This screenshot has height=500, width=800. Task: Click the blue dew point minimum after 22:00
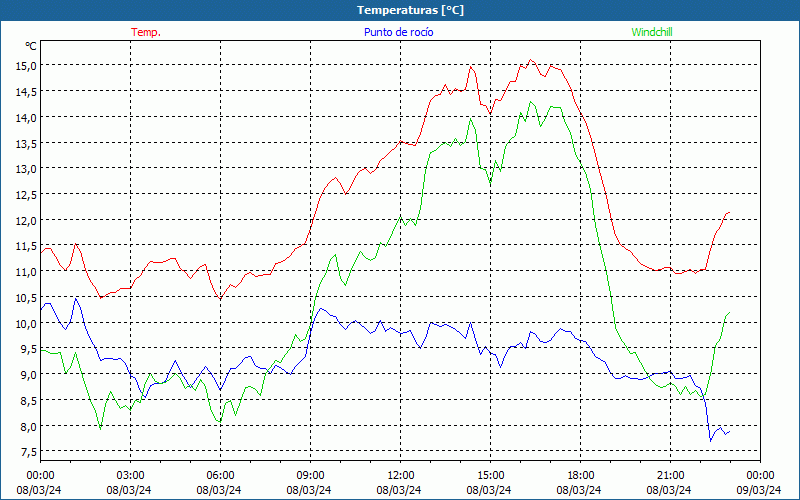pos(710,441)
